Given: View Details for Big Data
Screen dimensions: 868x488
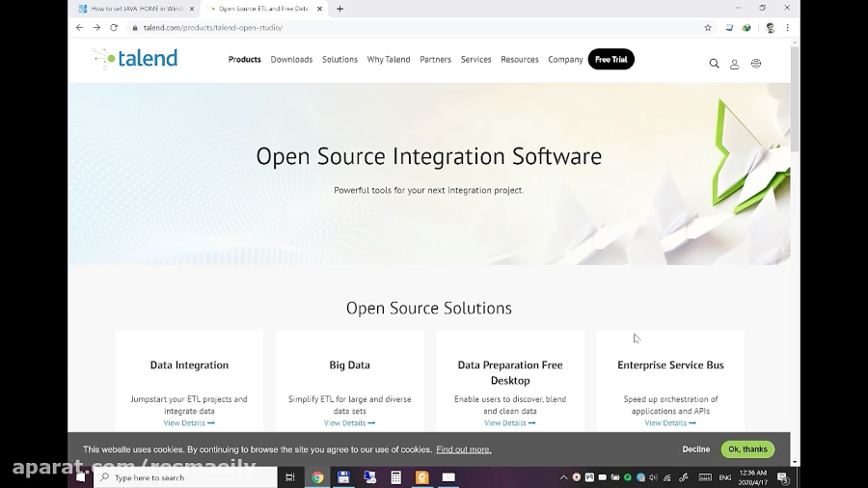Looking at the screenshot, I should pyautogui.click(x=349, y=422).
